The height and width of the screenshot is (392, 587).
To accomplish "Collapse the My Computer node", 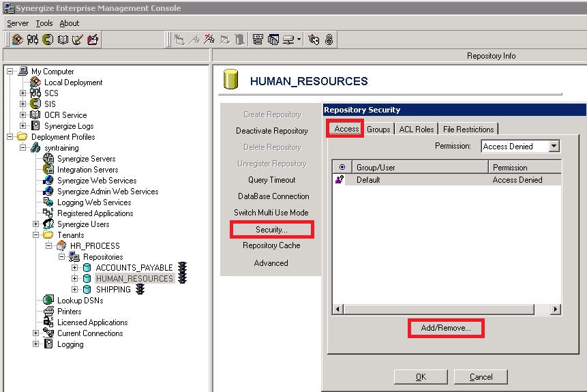I will pos(10,71).
